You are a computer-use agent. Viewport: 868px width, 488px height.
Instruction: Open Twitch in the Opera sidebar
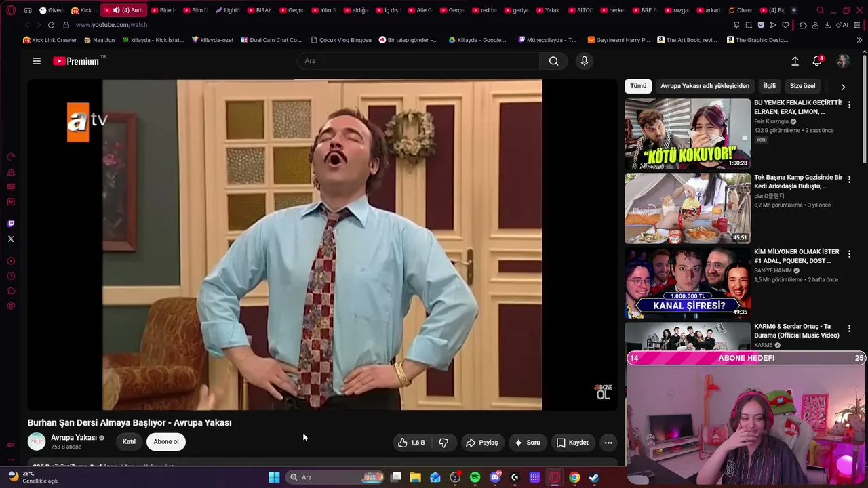click(11, 224)
